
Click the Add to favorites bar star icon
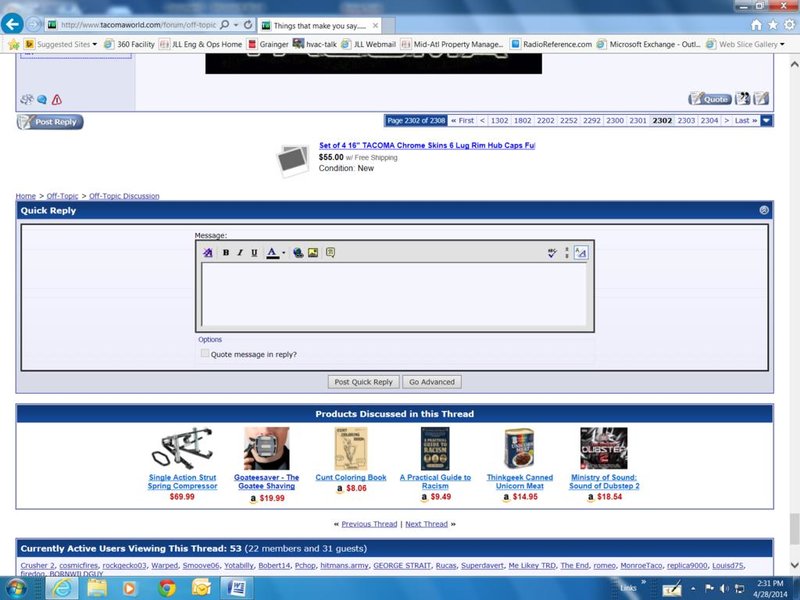click(14, 44)
